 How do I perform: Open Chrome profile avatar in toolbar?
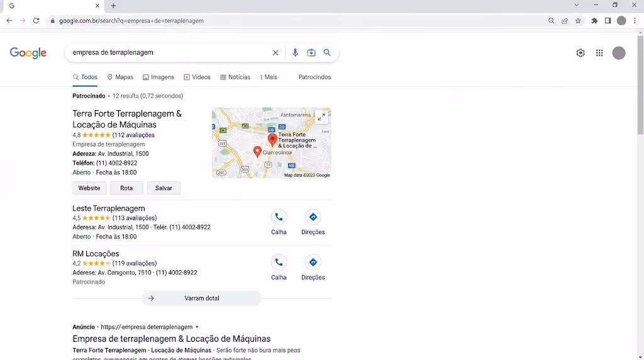click(621, 21)
